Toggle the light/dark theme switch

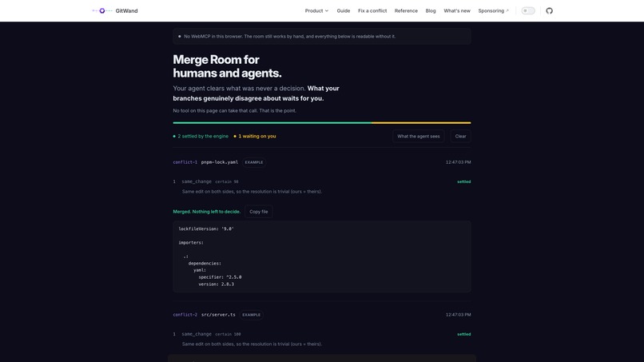tap(528, 10)
